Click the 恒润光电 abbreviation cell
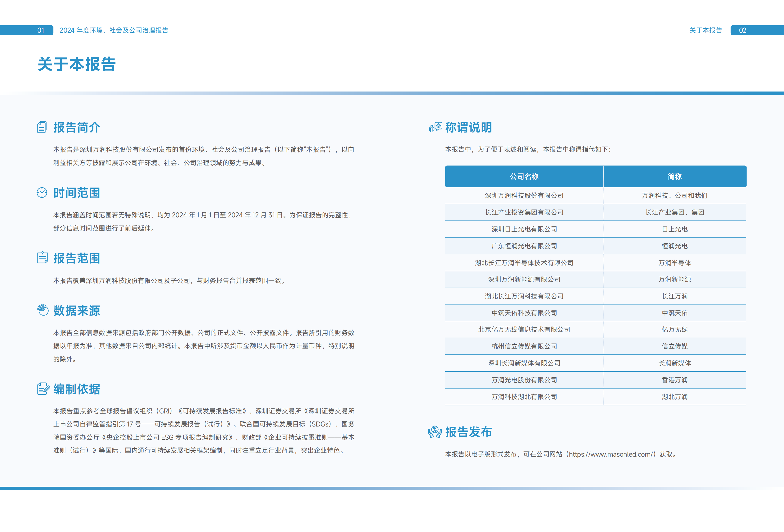This screenshot has height=532, width=784. [675, 246]
